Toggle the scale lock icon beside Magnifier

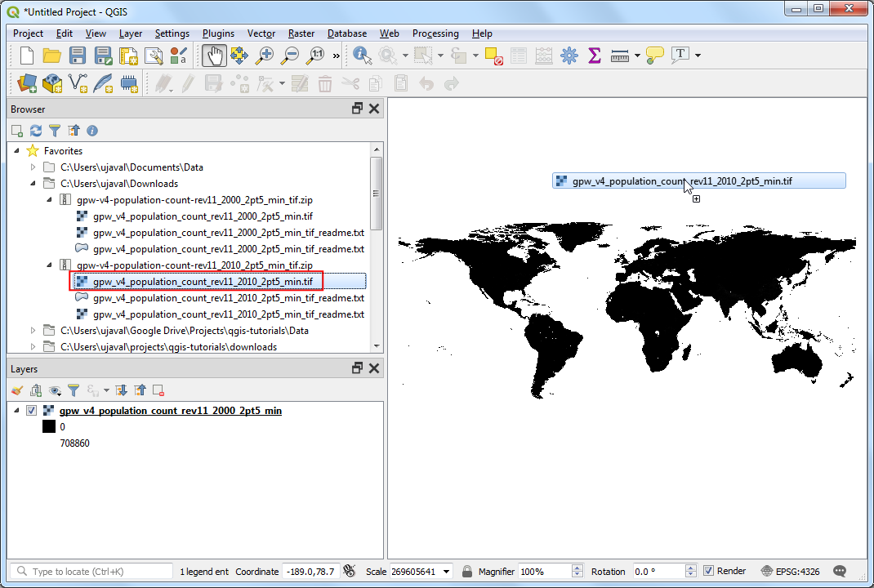click(467, 571)
